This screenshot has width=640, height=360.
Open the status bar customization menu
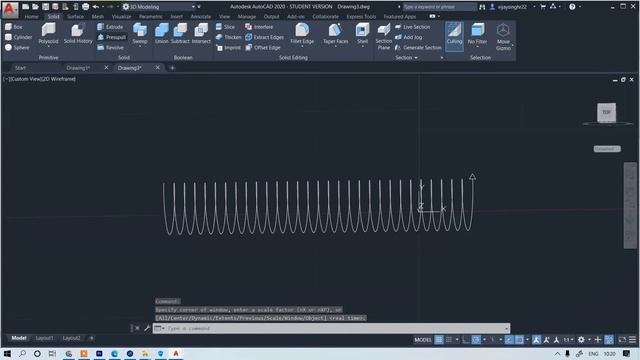tap(632, 340)
